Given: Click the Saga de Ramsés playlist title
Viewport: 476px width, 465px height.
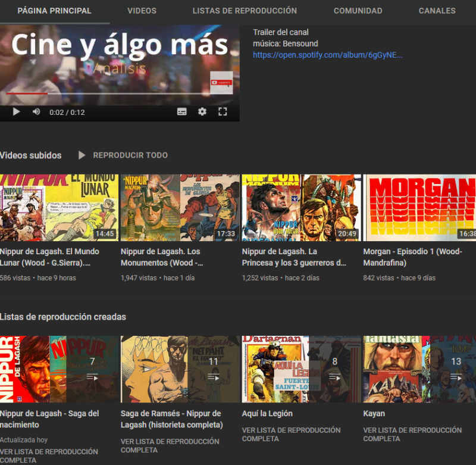Looking at the screenshot, I should tap(172, 419).
